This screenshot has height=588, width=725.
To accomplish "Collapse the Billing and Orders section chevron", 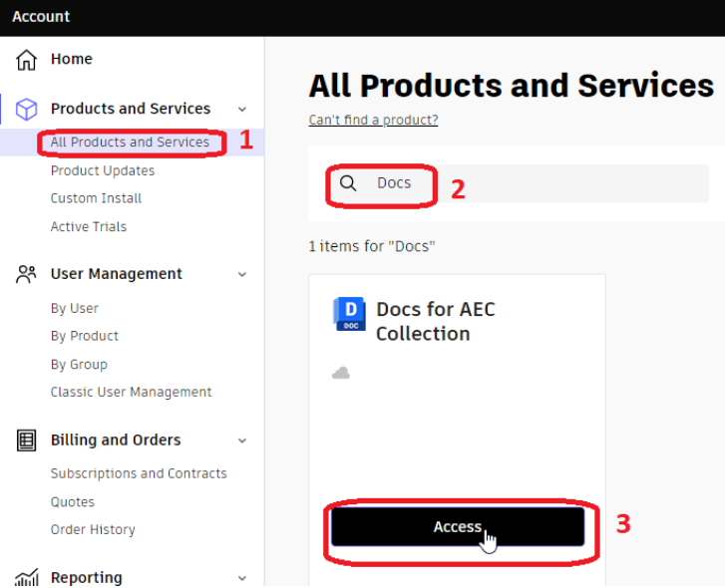I will (242, 441).
